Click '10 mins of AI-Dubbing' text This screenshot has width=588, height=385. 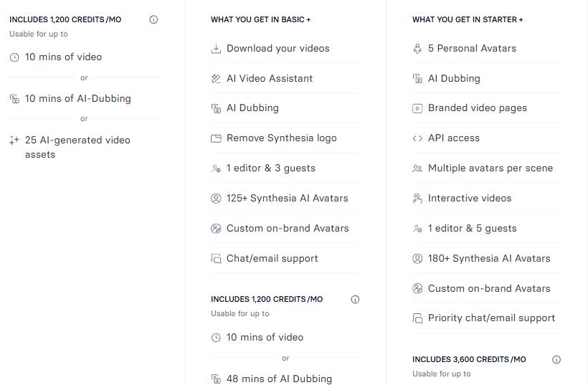click(78, 99)
